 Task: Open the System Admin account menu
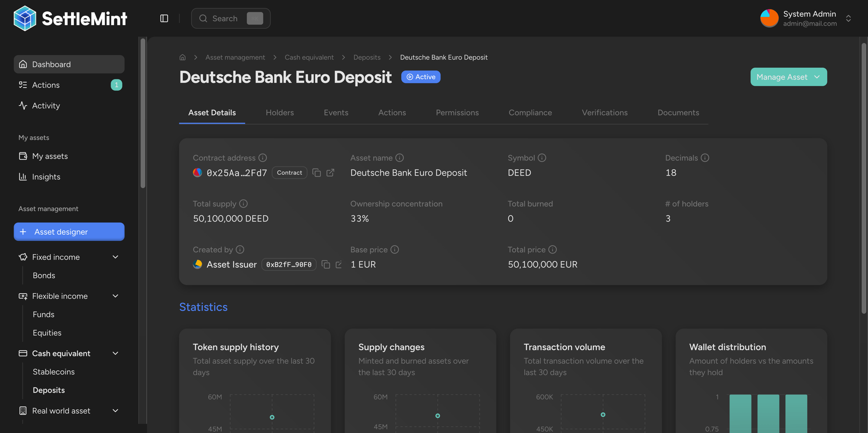coord(809,18)
